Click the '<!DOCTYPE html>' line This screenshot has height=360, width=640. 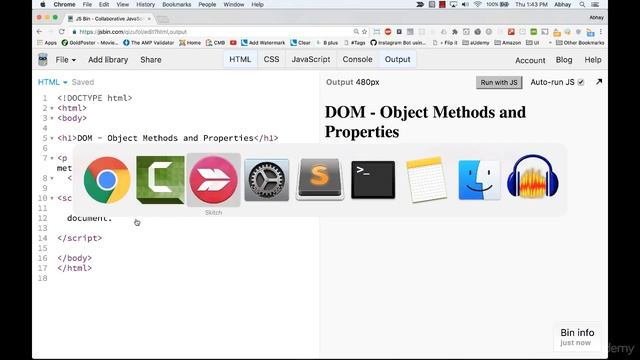[95, 98]
